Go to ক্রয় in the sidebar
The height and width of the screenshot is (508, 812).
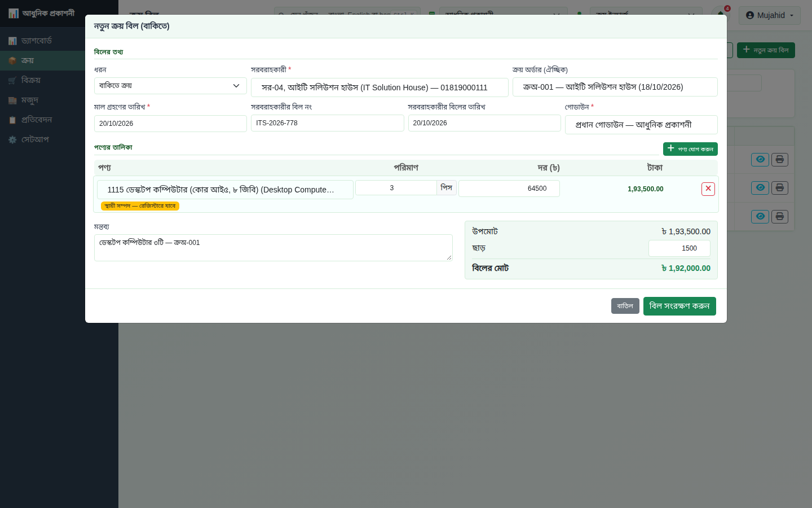click(x=59, y=60)
